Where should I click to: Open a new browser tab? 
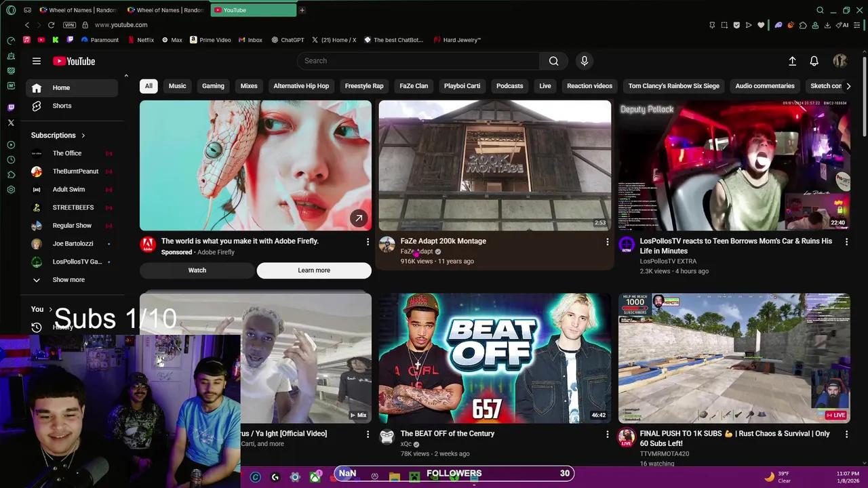tap(302, 10)
